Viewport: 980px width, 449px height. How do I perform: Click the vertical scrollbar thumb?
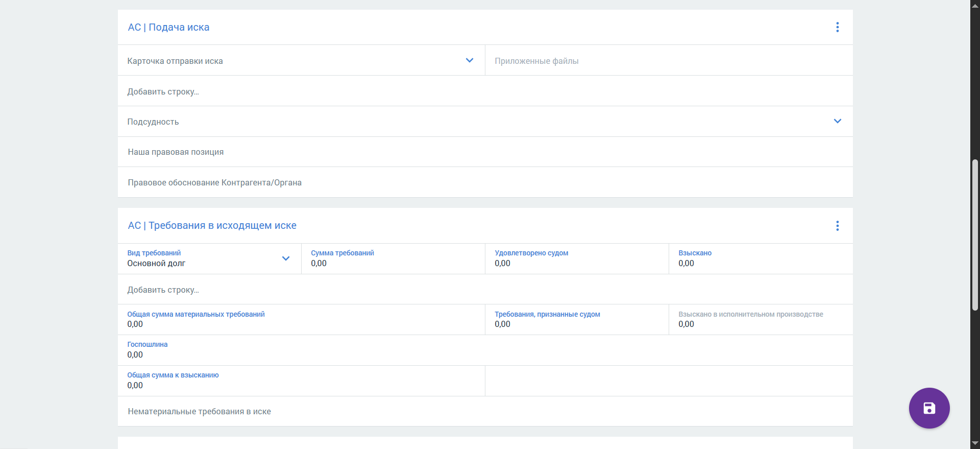tap(975, 235)
